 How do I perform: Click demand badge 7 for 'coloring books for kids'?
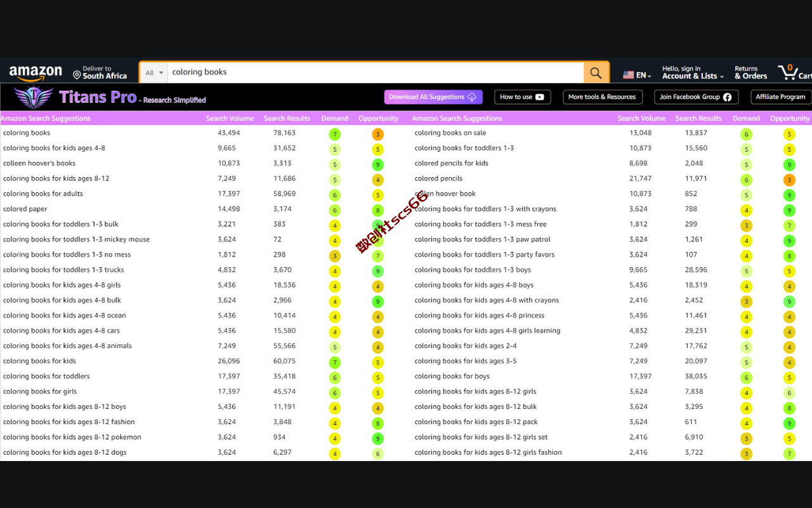335,363
